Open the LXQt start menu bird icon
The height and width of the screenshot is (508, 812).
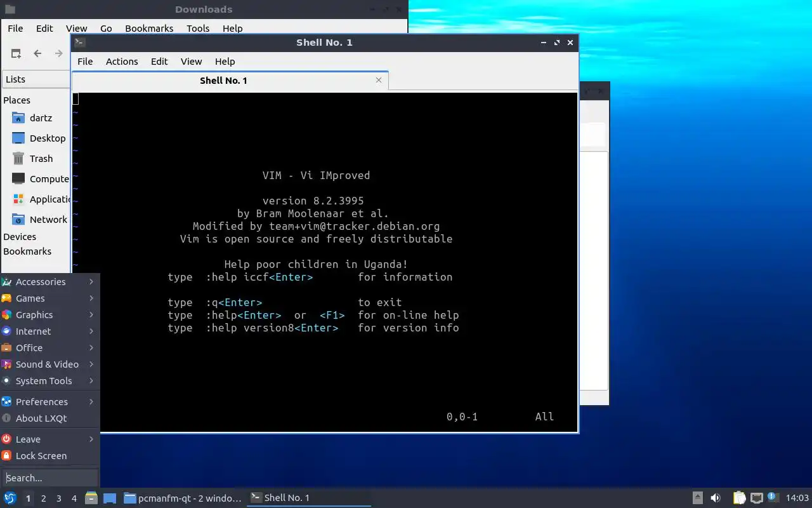pos(10,498)
